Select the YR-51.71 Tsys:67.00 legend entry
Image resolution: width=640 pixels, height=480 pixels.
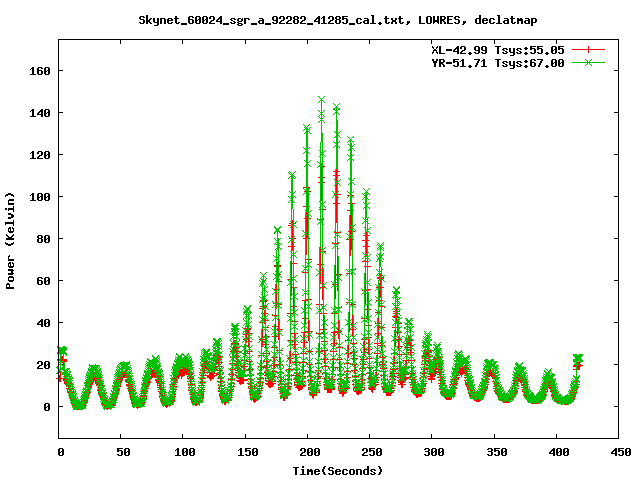click(x=498, y=63)
